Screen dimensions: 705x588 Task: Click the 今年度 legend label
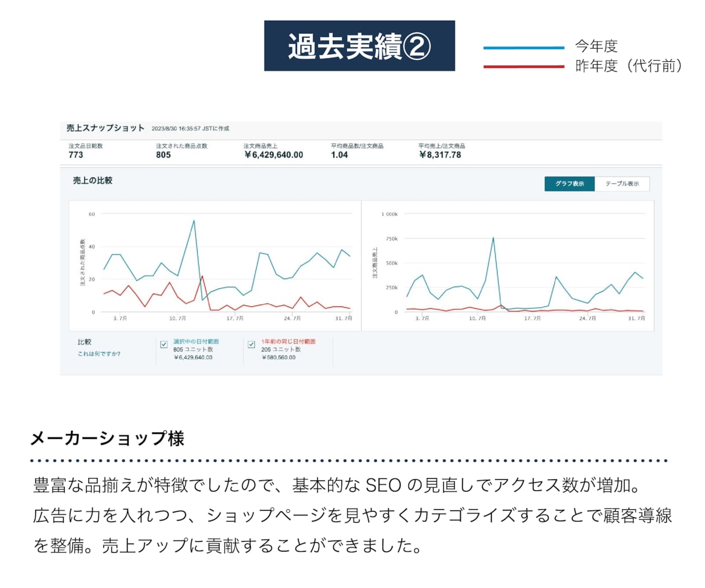pos(596,46)
